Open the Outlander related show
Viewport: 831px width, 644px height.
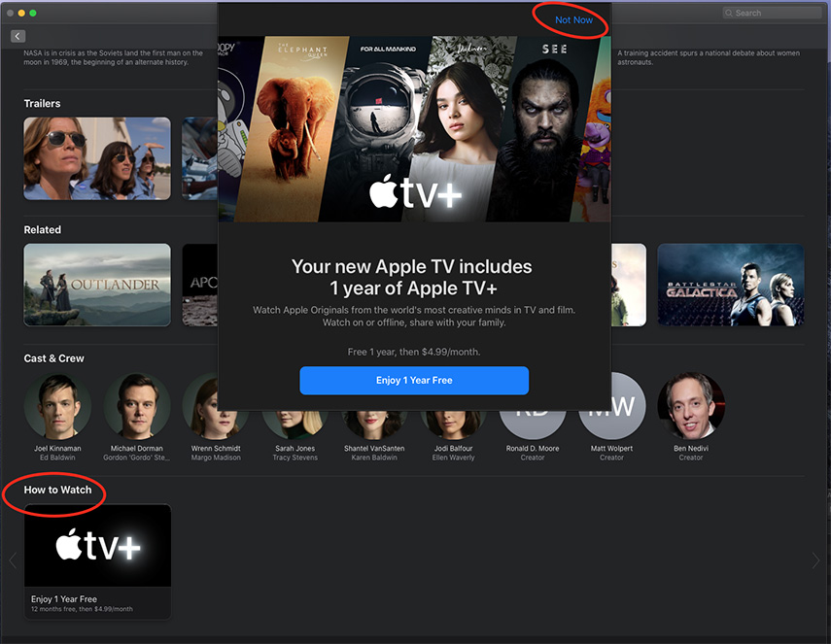pyautogui.click(x=97, y=285)
